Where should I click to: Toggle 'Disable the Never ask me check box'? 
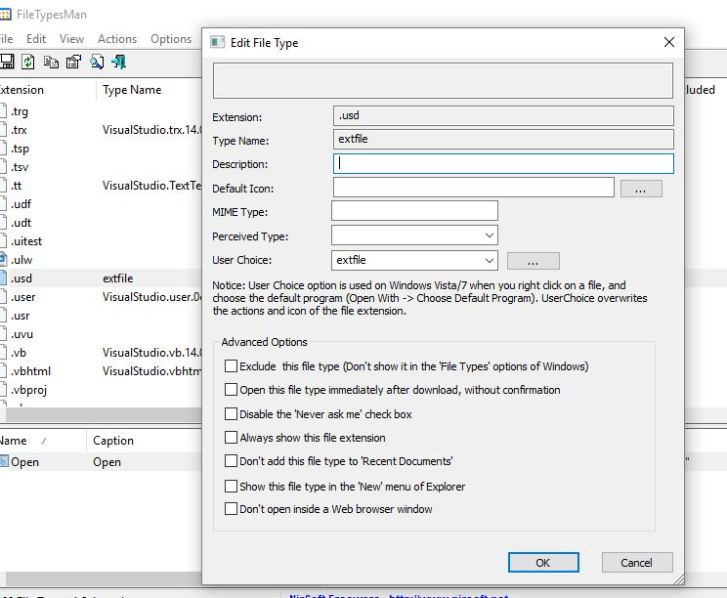pyautogui.click(x=232, y=413)
